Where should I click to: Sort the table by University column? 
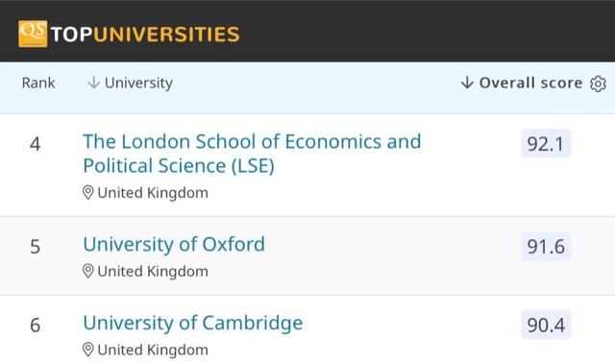click(x=138, y=83)
